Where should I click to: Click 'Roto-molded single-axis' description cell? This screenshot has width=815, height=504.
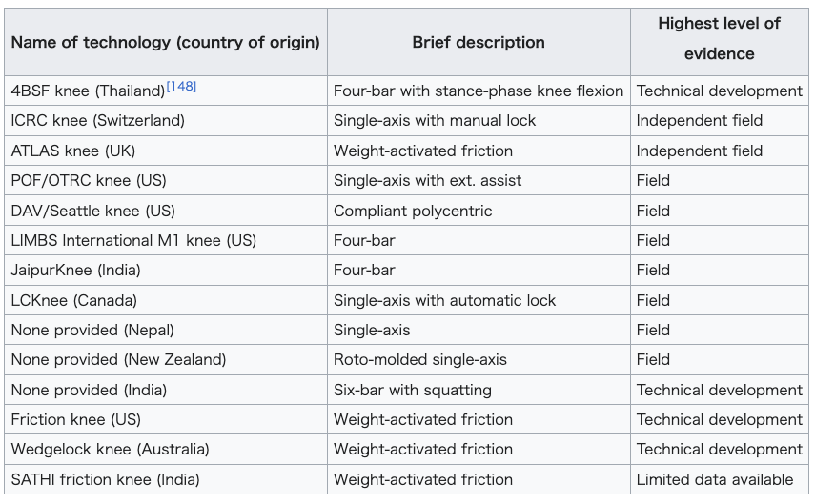[479, 359]
